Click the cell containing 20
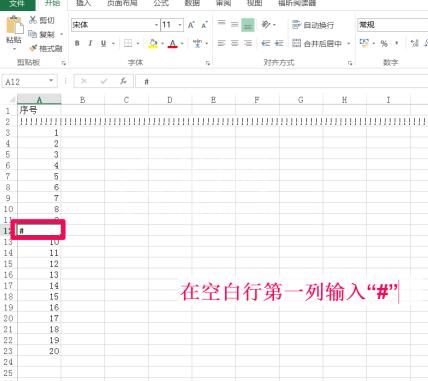This screenshot has width=428, height=381. point(39,351)
